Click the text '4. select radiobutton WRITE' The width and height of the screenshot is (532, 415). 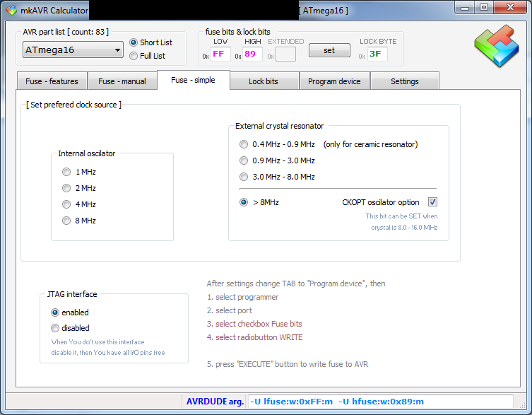[255, 337]
